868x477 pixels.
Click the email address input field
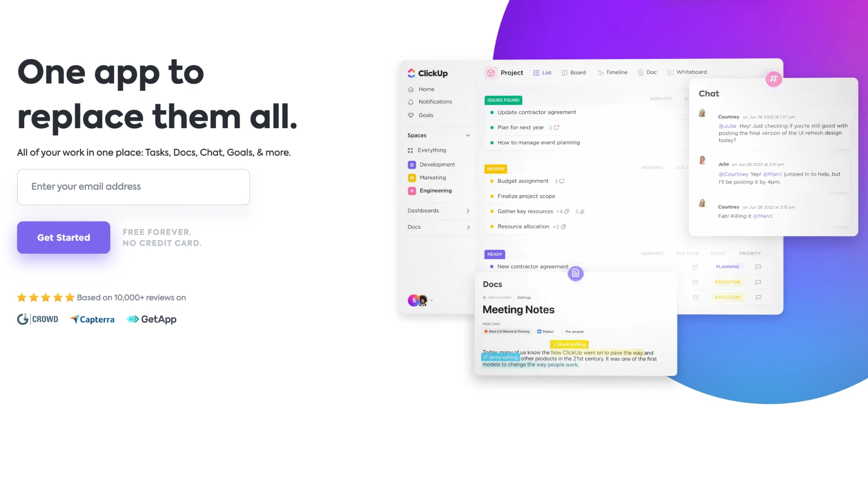click(133, 186)
